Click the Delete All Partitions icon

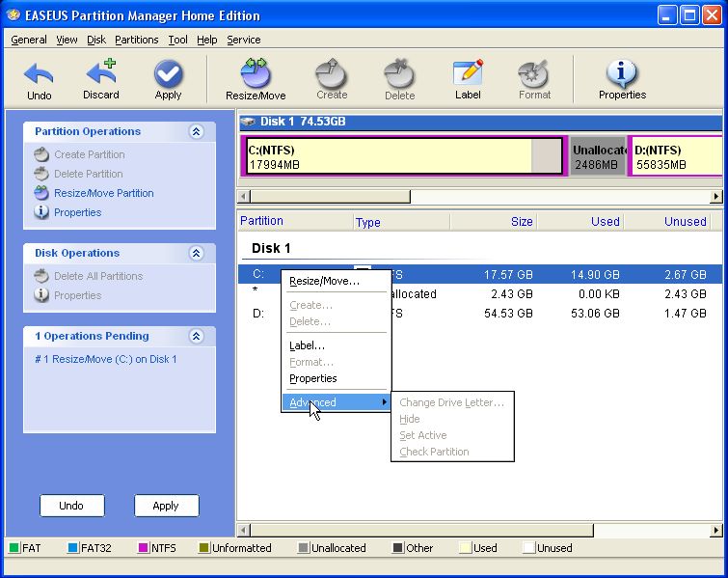point(41,276)
